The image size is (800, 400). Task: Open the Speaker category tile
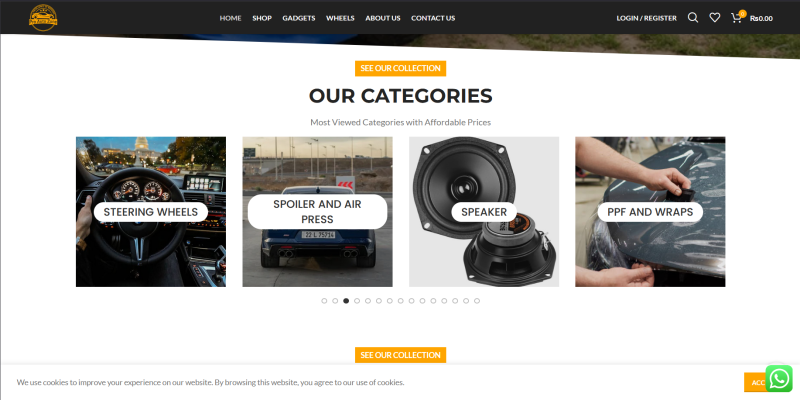(484, 212)
